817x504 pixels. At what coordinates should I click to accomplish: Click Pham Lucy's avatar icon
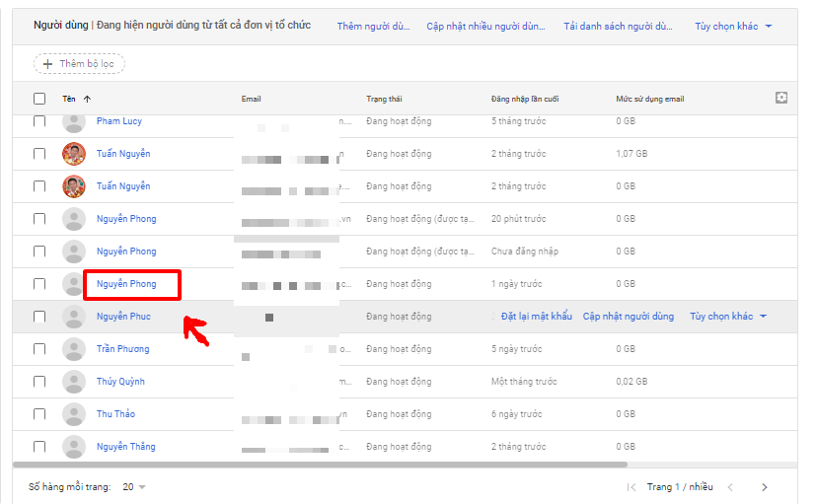coord(73,121)
